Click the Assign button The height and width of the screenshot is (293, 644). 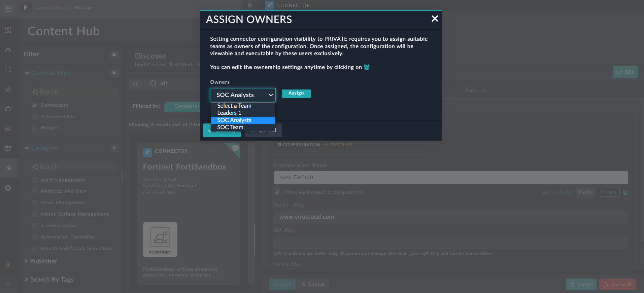click(x=296, y=94)
